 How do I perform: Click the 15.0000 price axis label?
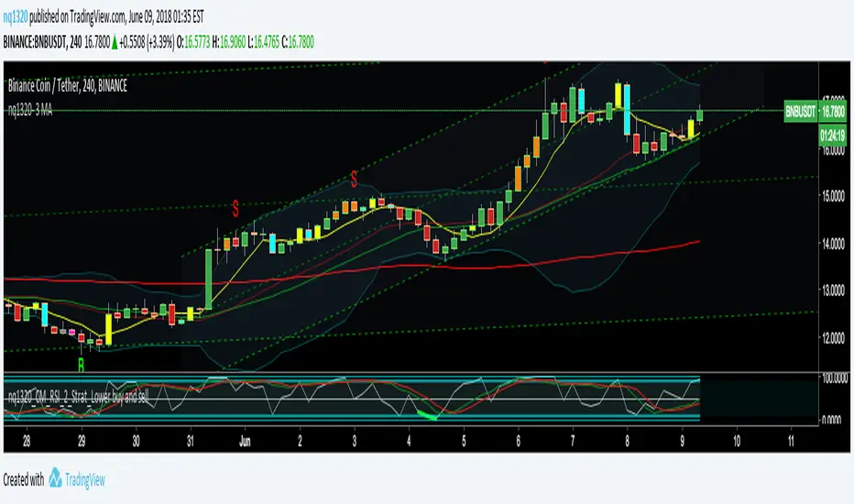[x=833, y=195]
